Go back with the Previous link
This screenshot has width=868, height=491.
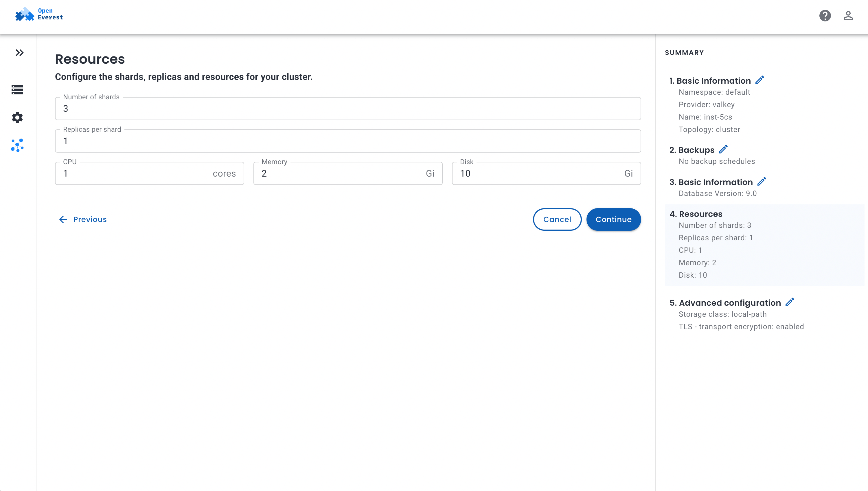tap(82, 219)
